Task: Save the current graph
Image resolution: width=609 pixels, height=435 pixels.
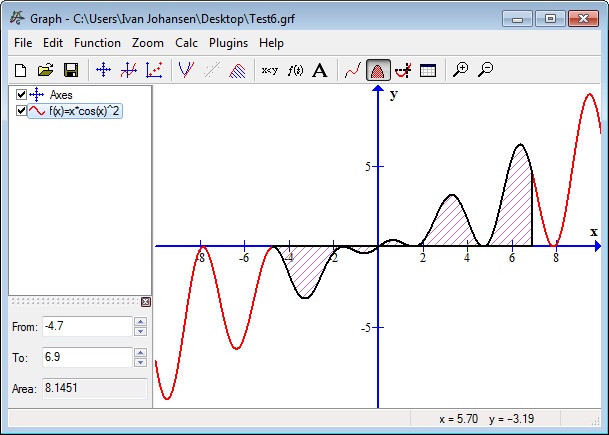Action: [x=71, y=70]
